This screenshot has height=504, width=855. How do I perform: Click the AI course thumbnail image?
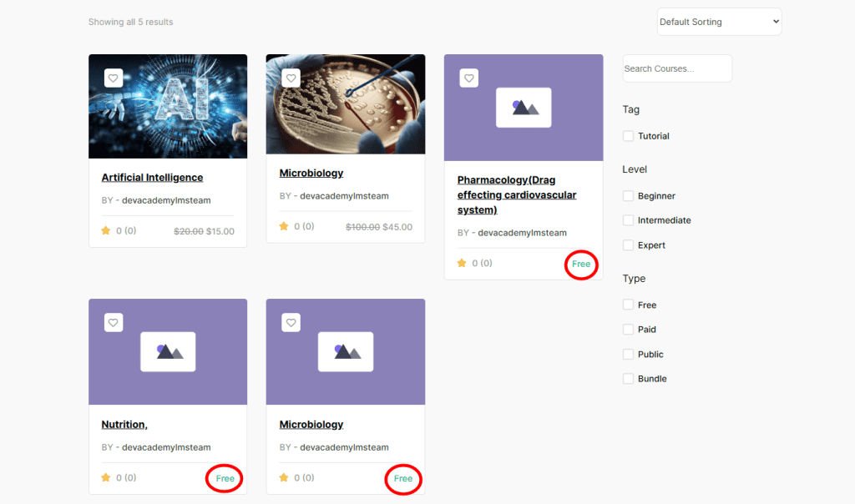click(168, 117)
